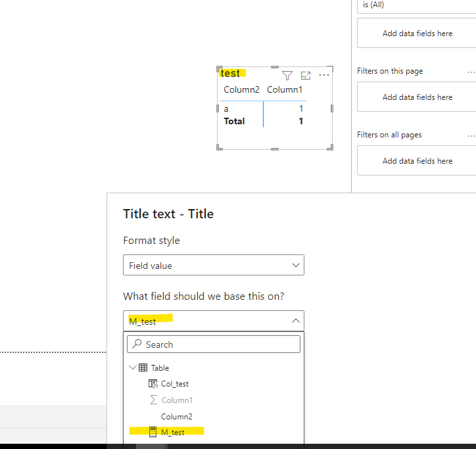This screenshot has width=476, height=449.
Task: Select the Col_test calculated column
Action: [x=174, y=384]
